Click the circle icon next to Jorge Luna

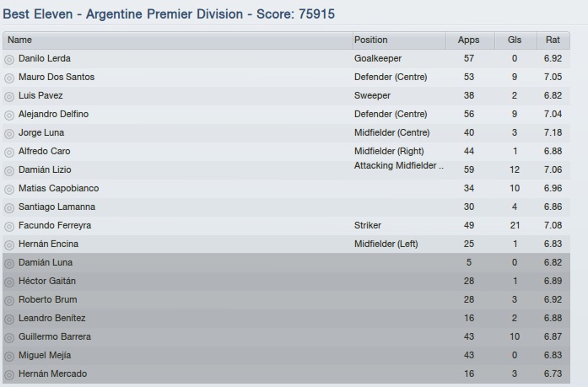point(9,133)
